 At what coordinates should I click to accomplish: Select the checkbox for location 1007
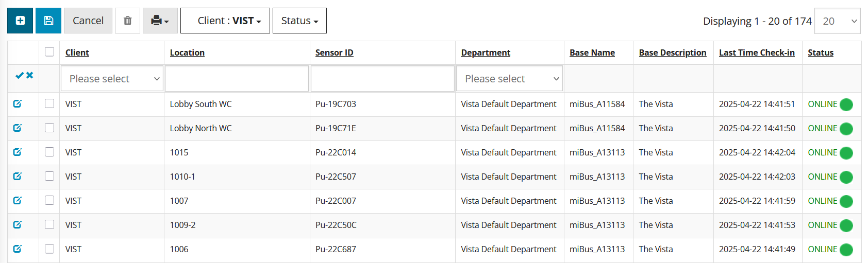(x=49, y=200)
